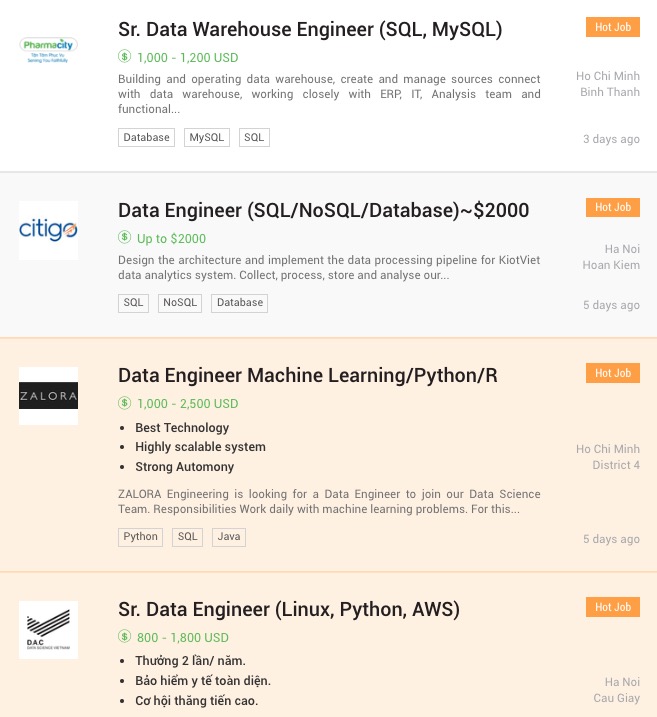Image resolution: width=657 pixels, height=717 pixels.
Task: Click the ZALORA company logo
Action: (48, 396)
